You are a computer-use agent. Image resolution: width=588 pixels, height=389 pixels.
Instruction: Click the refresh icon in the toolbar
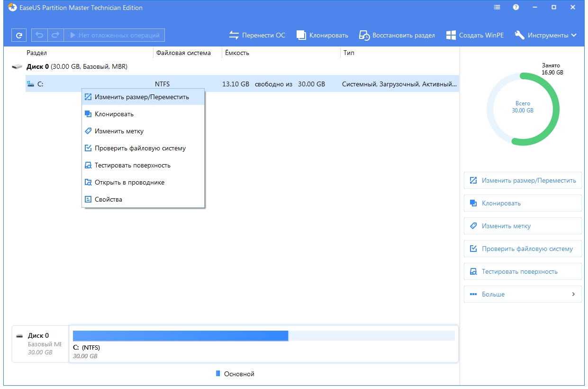click(19, 35)
